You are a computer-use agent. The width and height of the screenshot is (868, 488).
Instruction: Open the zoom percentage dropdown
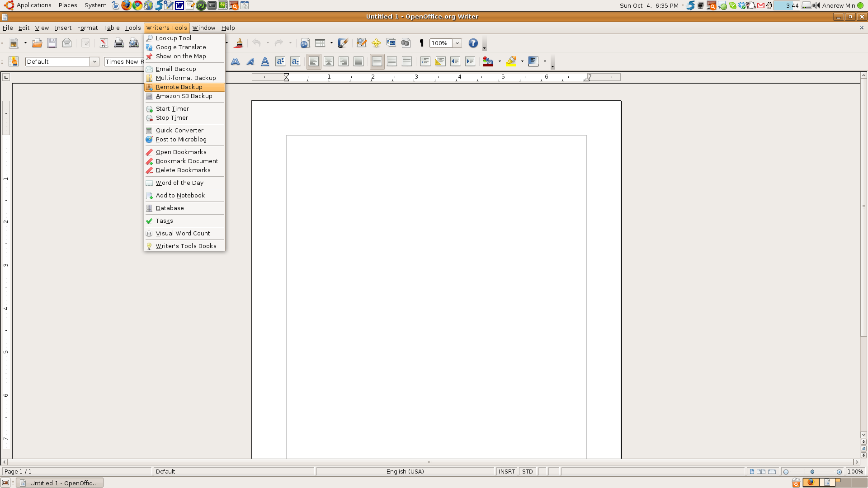(x=457, y=43)
